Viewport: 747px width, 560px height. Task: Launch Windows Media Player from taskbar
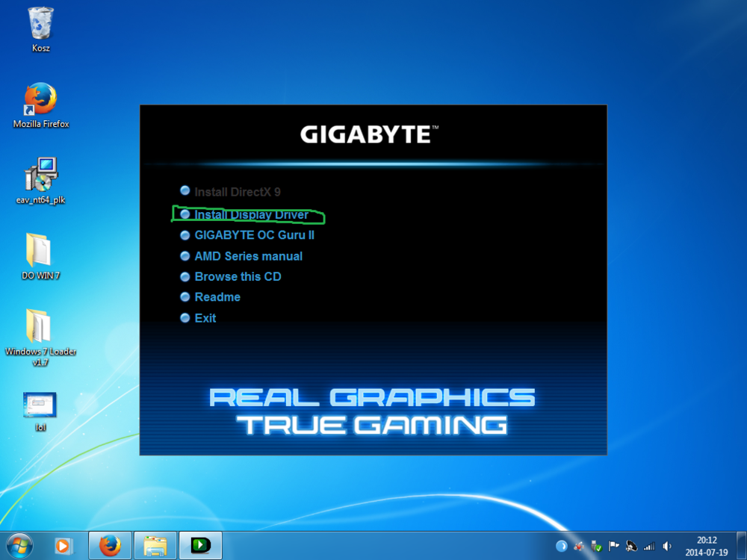pyautogui.click(x=63, y=546)
